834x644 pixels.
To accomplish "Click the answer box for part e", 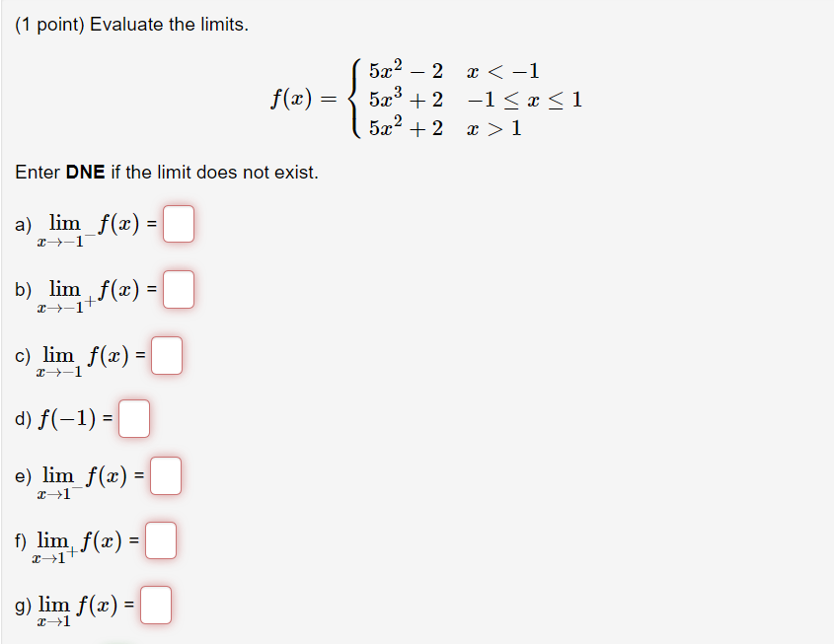I will (166, 475).
